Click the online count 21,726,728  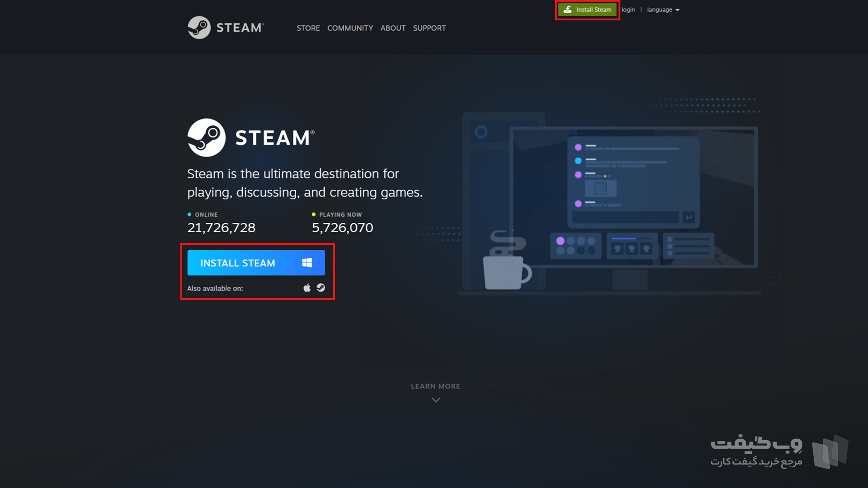(x=222, y=228)
